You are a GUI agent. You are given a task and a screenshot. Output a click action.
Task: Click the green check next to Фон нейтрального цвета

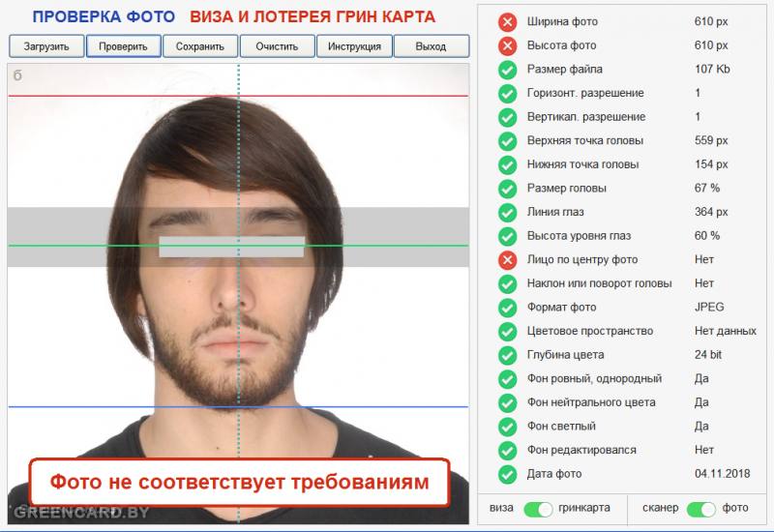(507, 403)
